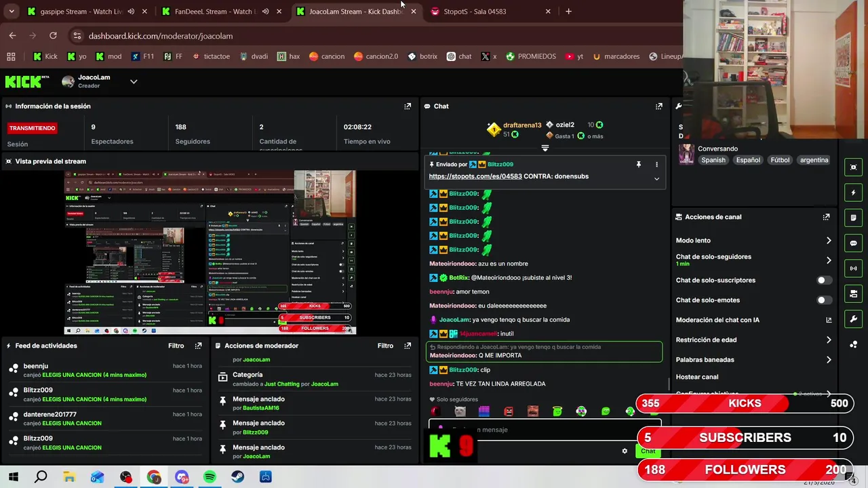Image resolution: width=868 pixels, height=488 pixels.
Task: Click the stream preview sidebar icon
Action: coord(853,167)
